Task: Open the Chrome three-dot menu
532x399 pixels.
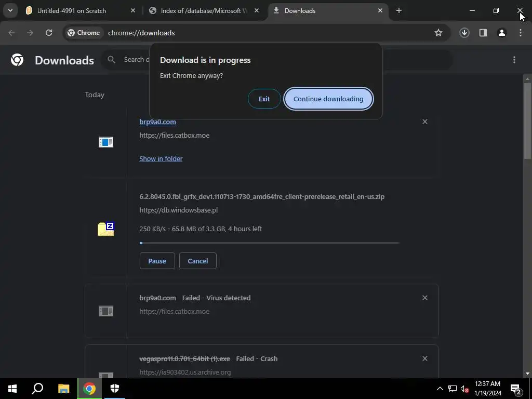Action: [x=521, y=33]
